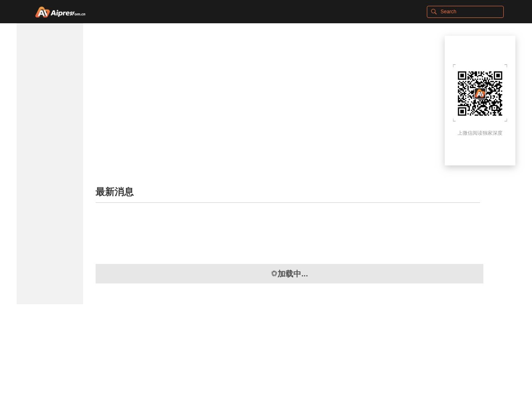Click the spinning loading gear icon
The height and width of the screenshot is (399, 532).
274,273
